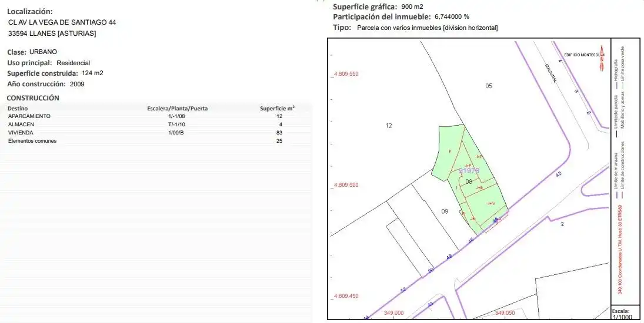This screenshot has width=644, height=323.
Task: Click the 'URBANO' class value
Action: [43, 52]
